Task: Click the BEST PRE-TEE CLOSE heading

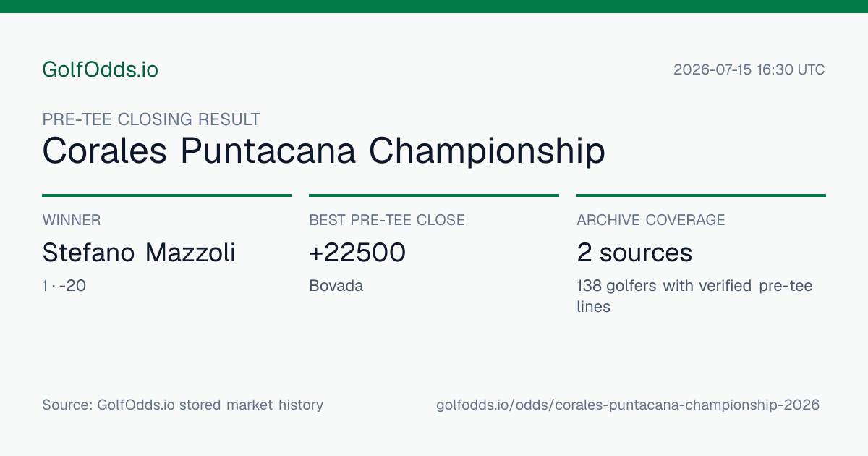Action: 387,220
